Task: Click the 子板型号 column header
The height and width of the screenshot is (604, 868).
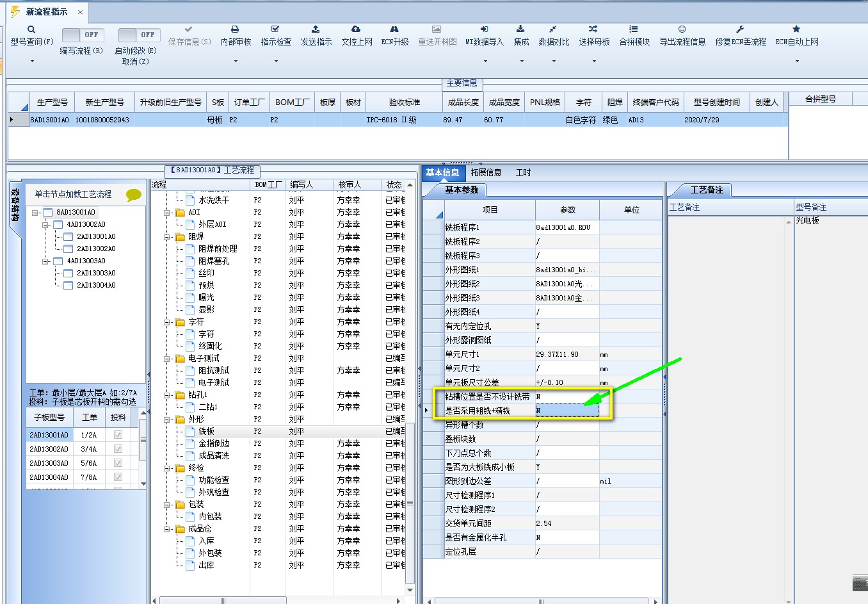Action: pyautogui.click(x=49, y=417)
